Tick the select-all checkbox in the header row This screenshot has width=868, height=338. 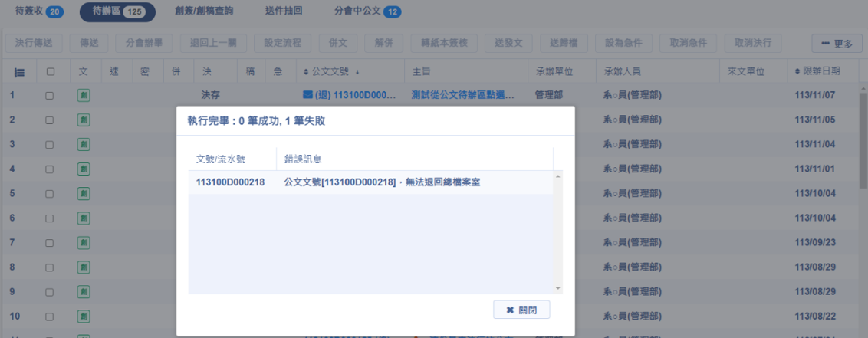[51, 72]
